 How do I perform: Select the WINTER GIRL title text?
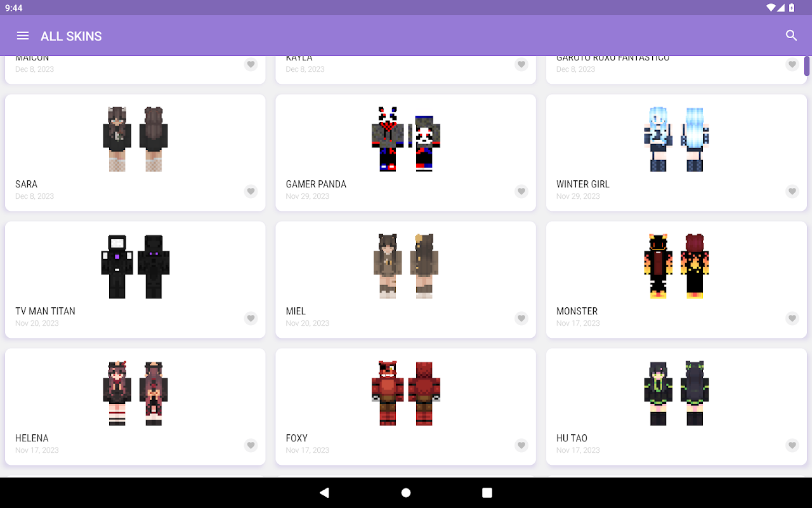[583, 184]
